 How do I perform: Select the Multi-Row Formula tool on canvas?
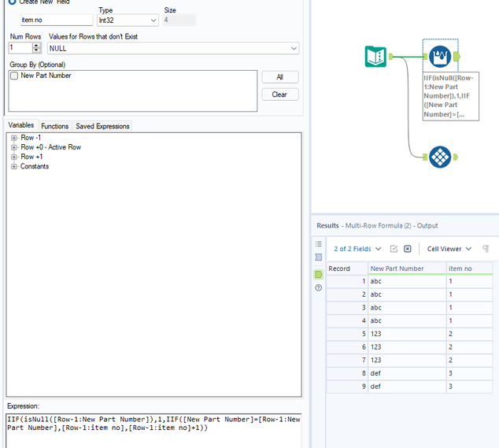(x=440, y=57)
